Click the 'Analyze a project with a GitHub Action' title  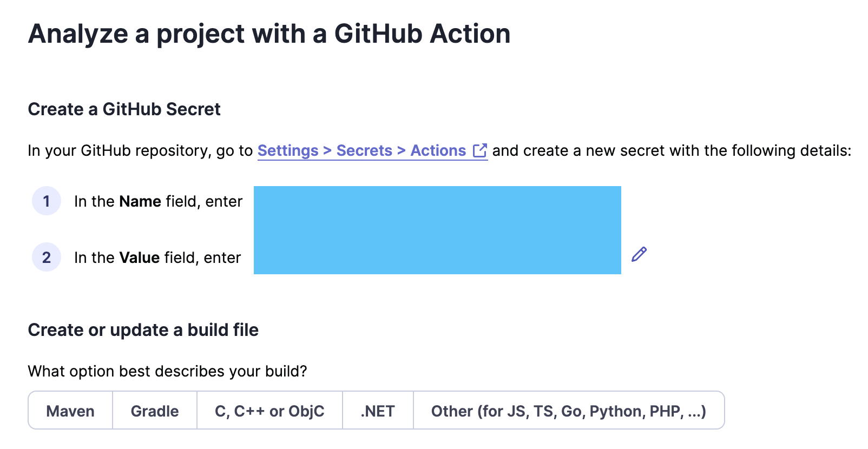pyautogui.click(x=269, y=34)
